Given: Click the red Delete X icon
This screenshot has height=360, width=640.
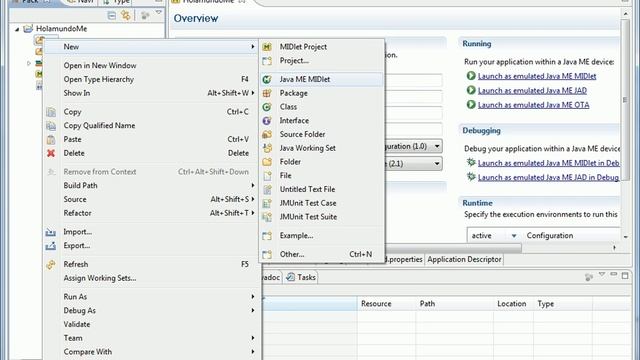Looking at the screenshot, I should 51,153.
